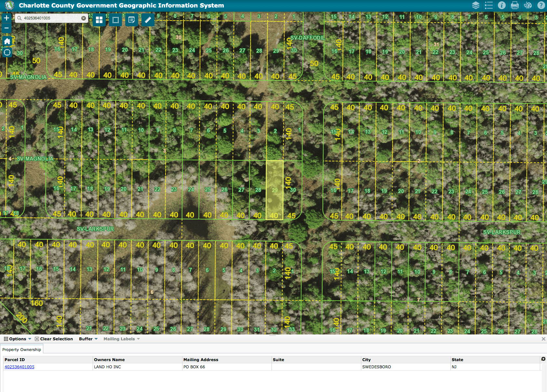The image size is (547, 392).
Task: Click the SV-DAFFODIL street label
Action: (308, 38)
